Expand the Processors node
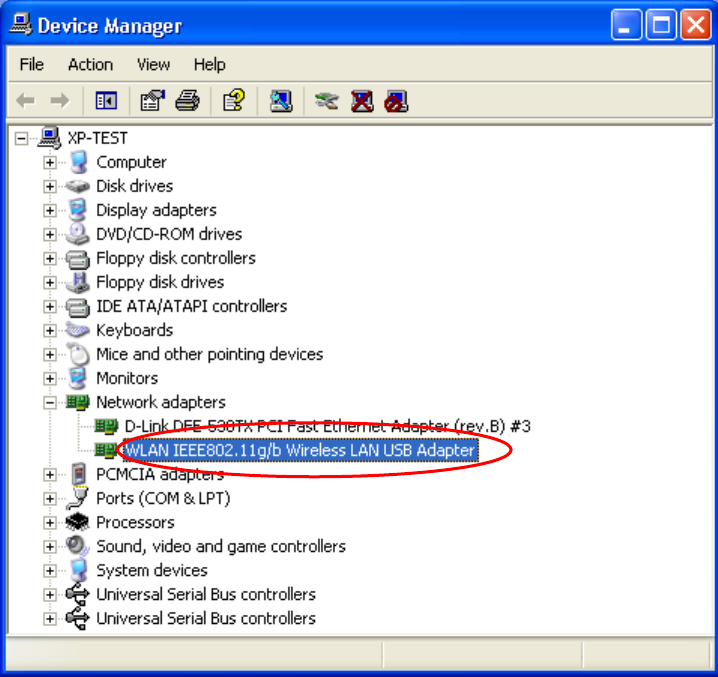Viewport: 718px width, 677px height. tap(49, 523)
